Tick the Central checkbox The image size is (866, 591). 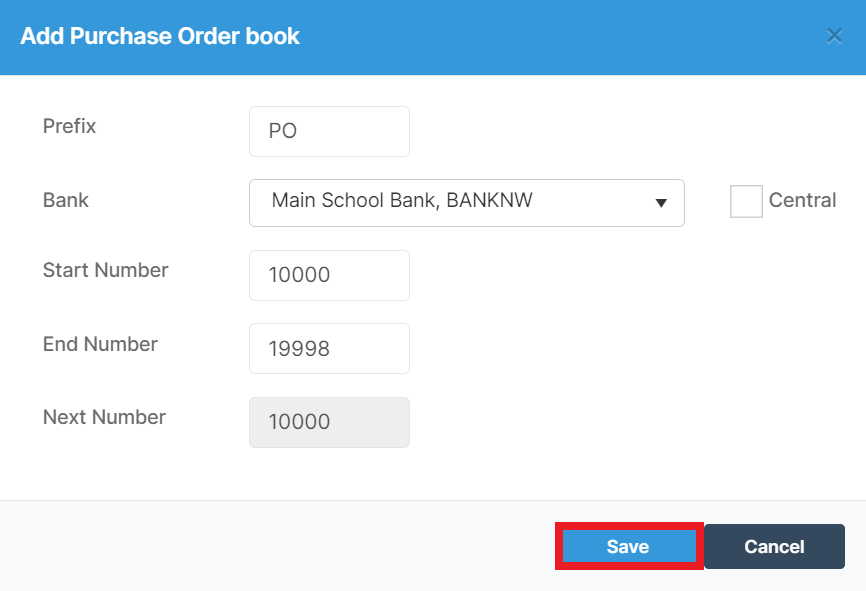(746, 201)
